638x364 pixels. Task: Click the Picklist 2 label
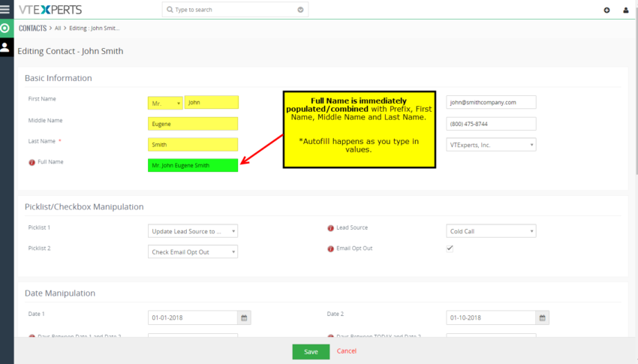click(39, 248)
